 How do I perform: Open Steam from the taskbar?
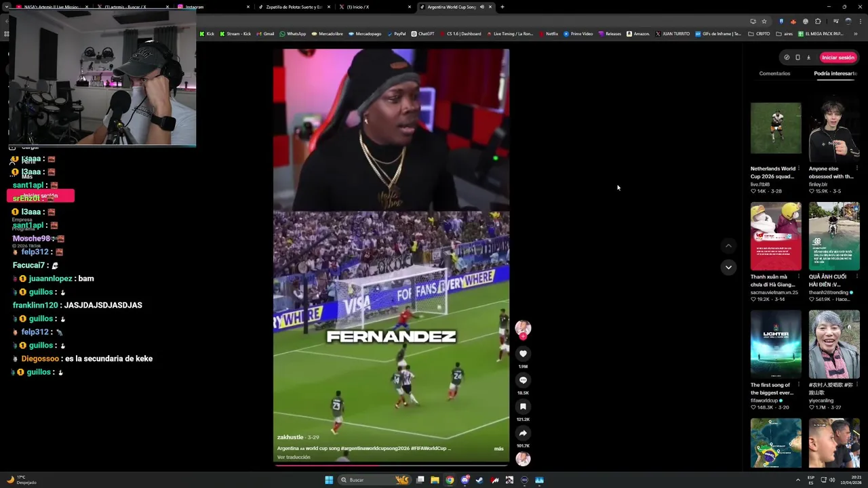coord(479,480)
